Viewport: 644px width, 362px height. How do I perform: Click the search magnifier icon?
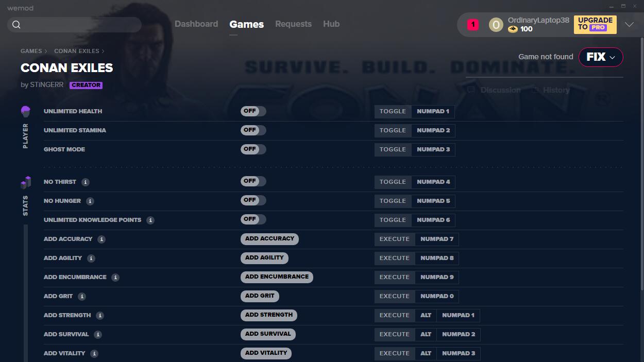tap(16, 25)
